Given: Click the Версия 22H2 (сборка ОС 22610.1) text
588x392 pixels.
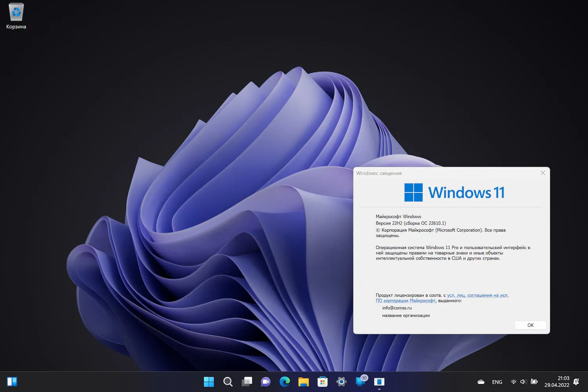Looking at the screenshot, I should 411,223.
